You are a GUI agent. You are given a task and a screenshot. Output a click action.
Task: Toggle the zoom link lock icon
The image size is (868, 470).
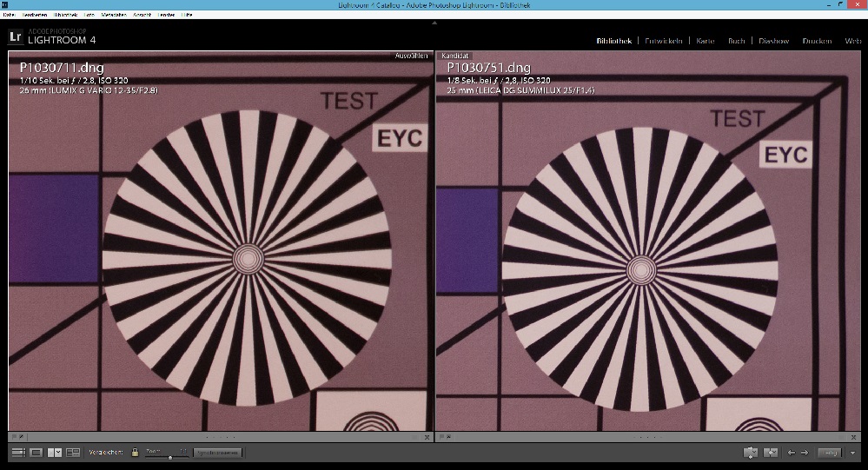tap(135, 453)
